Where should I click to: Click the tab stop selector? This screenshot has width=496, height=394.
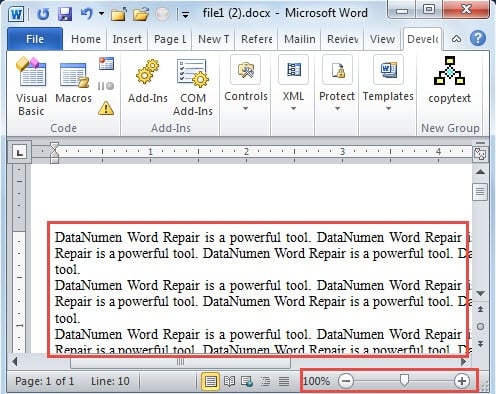click(20, 153)
